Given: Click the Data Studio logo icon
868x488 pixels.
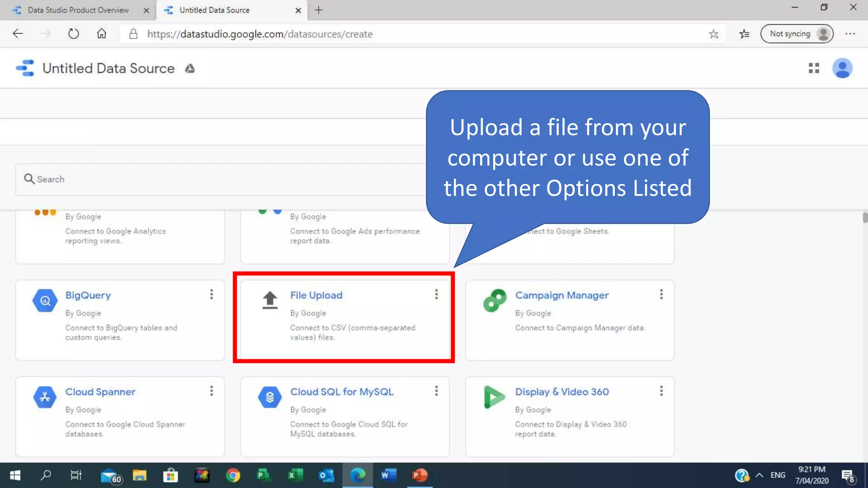Looking at the screenshot, I should point(25,68).
